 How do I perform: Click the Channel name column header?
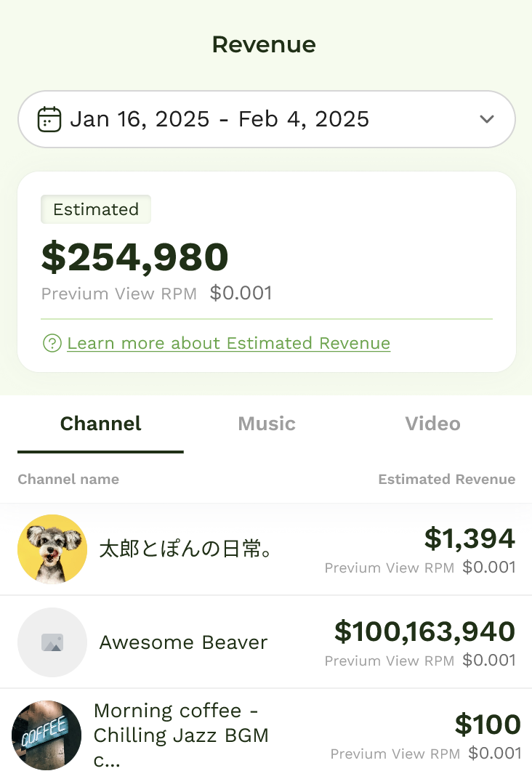click(x=68, y=479)
